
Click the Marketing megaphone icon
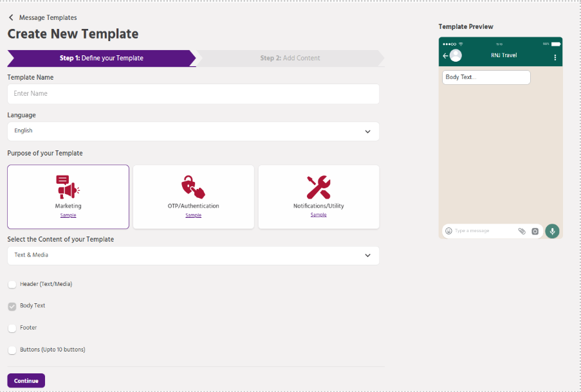[68, 186]
